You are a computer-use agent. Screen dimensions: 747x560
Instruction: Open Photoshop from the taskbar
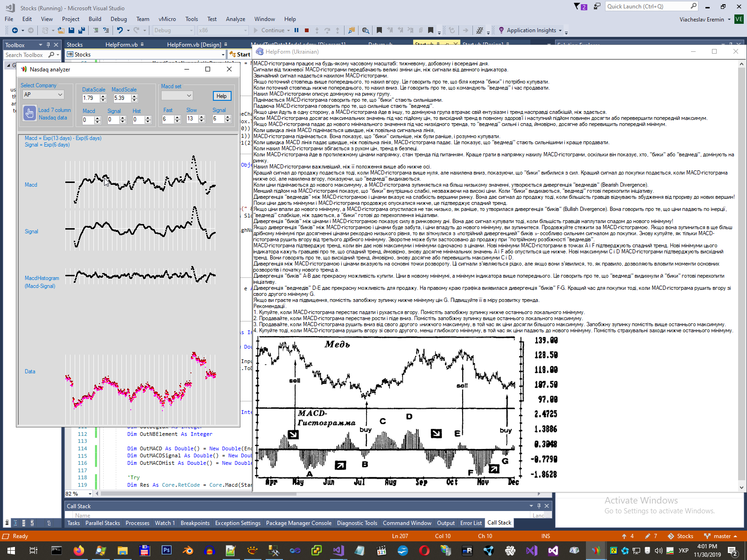click(x=166, y=551)
